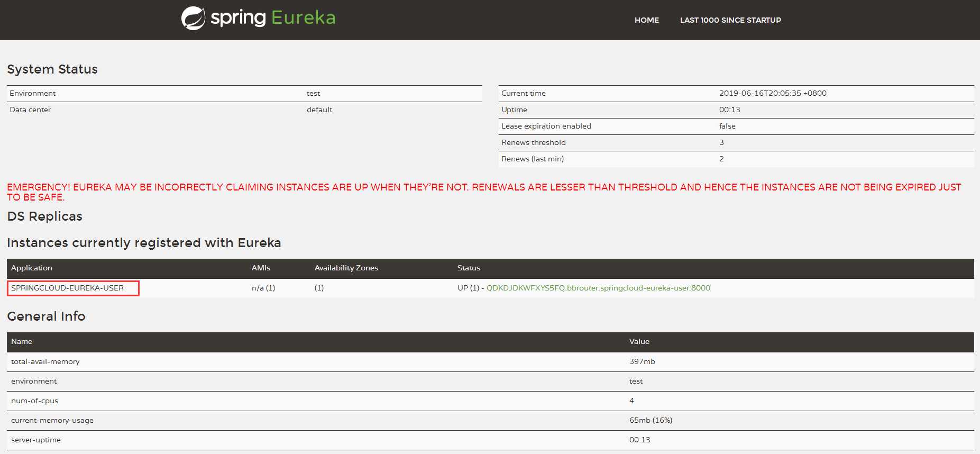Click the red EMERGENCY warning message
The width and height of the screenshot is (980, 454).
(484, 192)
